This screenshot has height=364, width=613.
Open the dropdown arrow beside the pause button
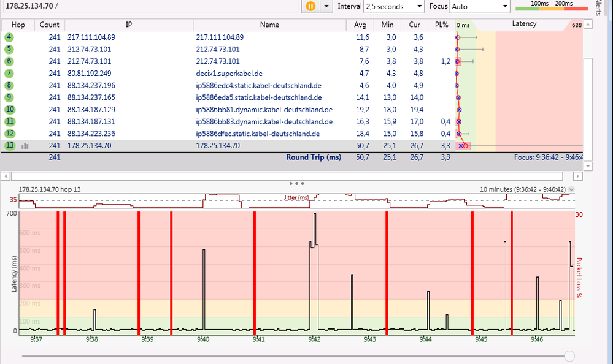point(326,6)
